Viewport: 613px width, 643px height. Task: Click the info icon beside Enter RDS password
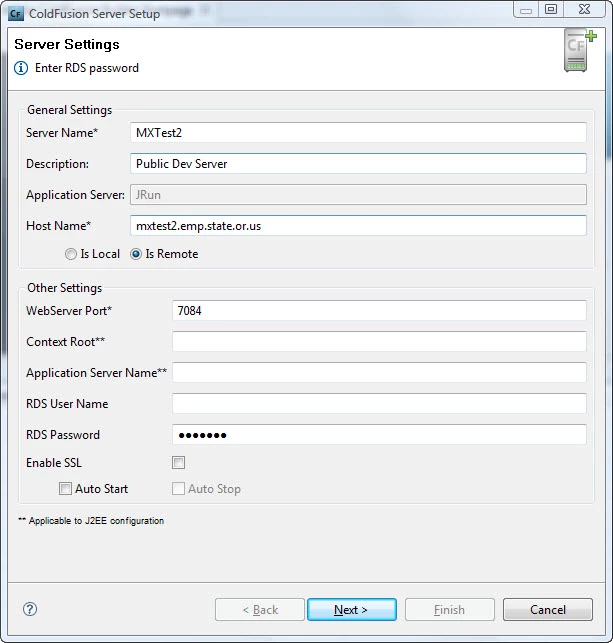click(x=21, y=68)
